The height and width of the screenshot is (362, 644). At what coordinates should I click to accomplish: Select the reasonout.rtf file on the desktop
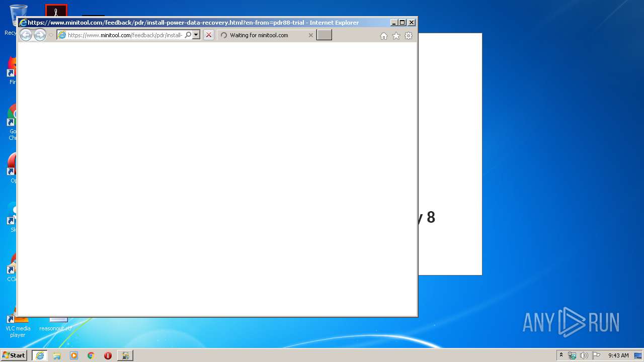(56, 328)
